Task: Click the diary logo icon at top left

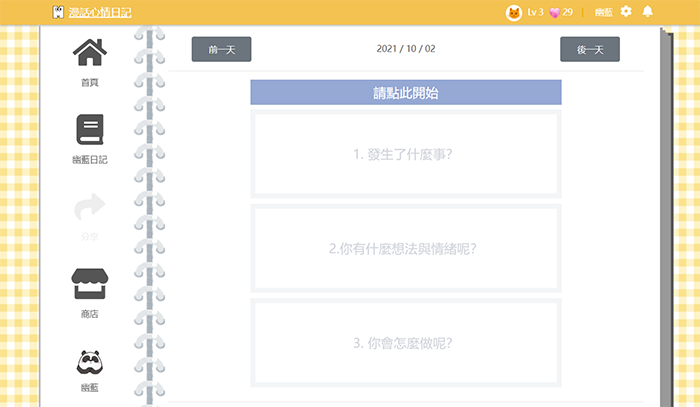Action: [59, 12]
